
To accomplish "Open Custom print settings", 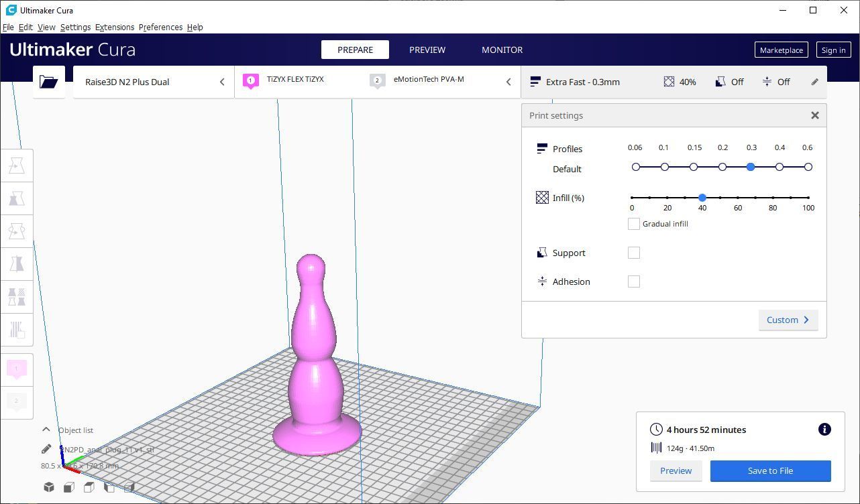I will pyautogui.click(x=788, y=320).
